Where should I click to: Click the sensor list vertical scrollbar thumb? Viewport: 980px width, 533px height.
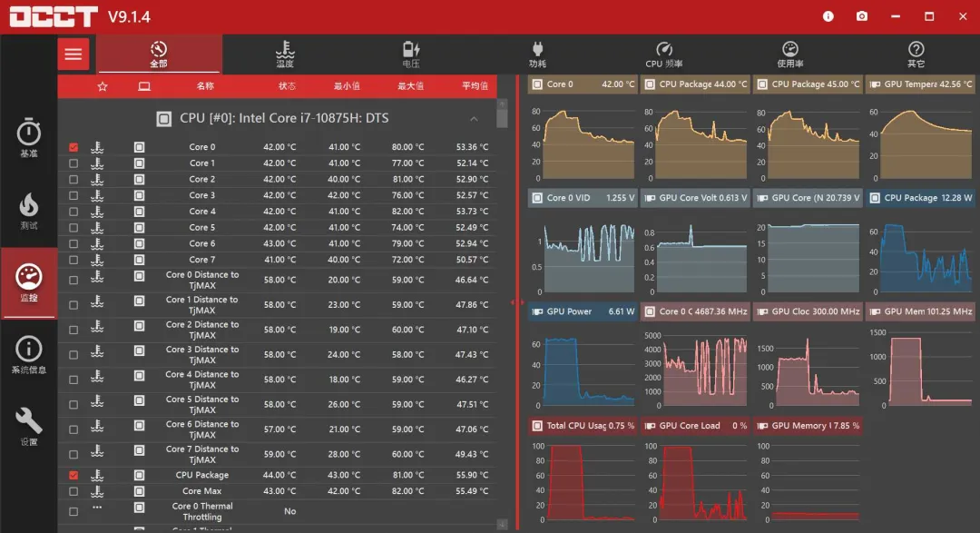tap(503, 118)
